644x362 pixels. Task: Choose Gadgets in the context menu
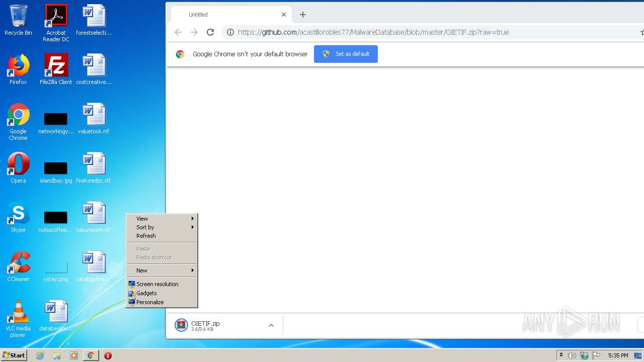[162, 293]
